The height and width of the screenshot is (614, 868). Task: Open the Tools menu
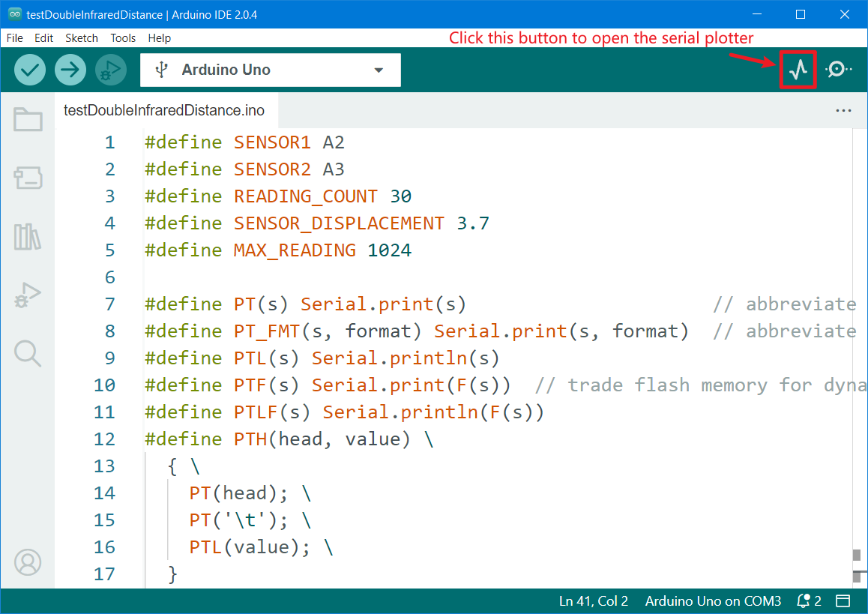123,37
